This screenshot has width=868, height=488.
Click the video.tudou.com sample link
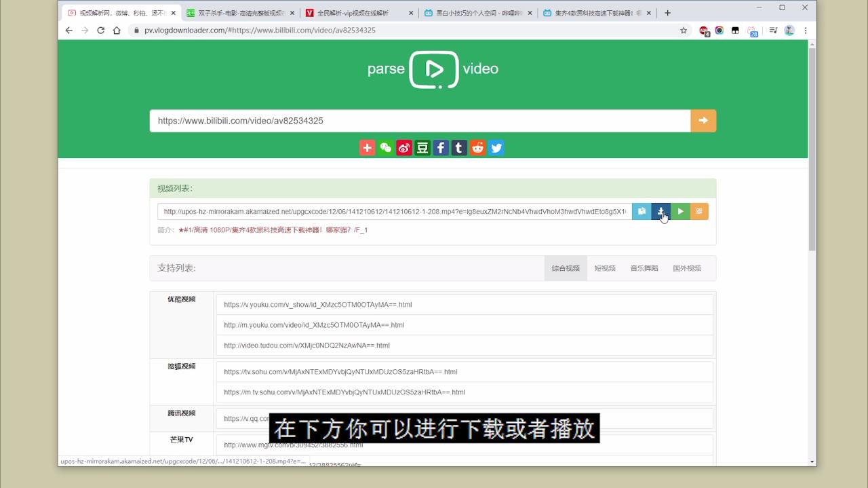307,345
